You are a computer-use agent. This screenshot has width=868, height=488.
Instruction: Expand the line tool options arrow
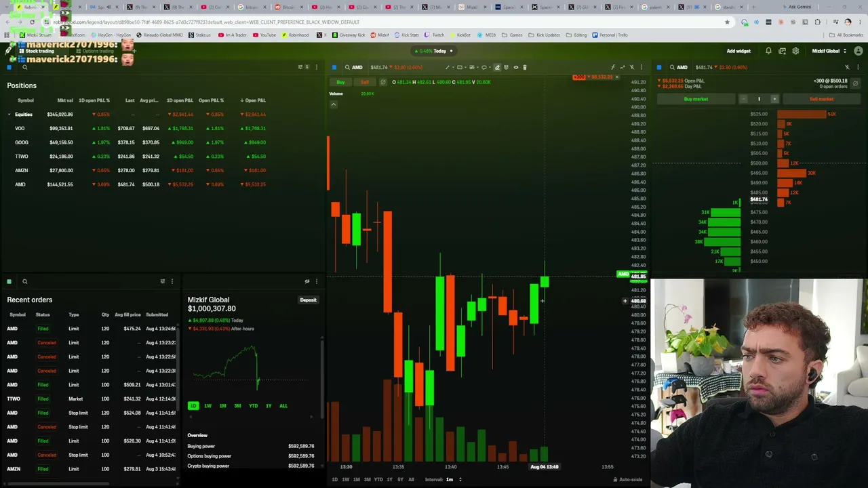tap(452, 67)
